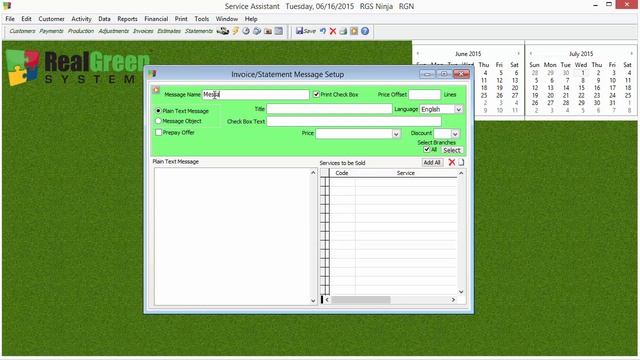Click the camera icon in the toolbar

268,31
